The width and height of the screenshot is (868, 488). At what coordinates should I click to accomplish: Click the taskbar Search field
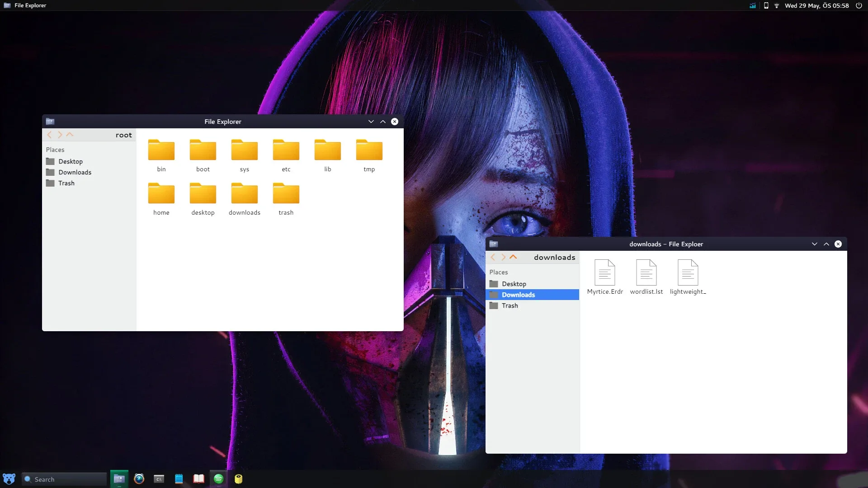(x=64, y=479)
